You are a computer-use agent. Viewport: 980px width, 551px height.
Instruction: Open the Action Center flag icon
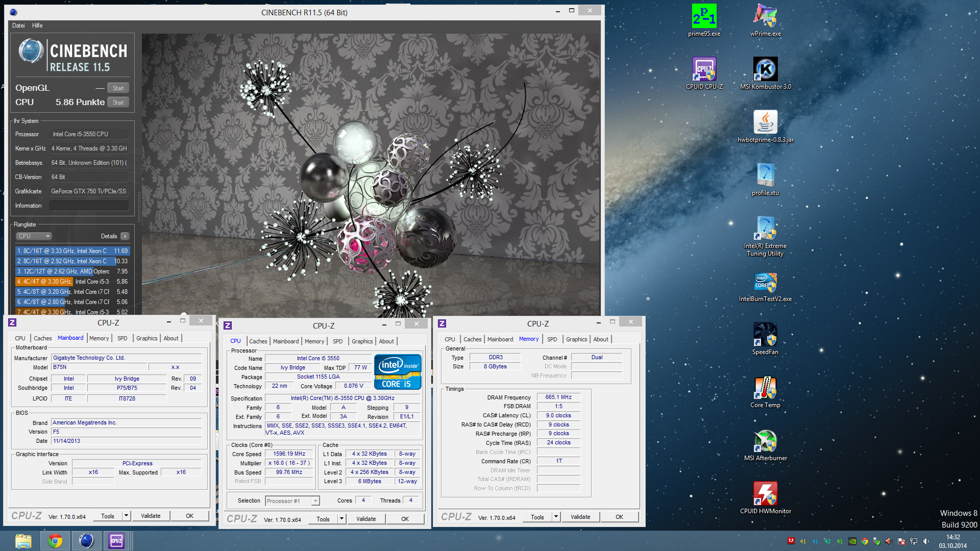pos(901,541)
